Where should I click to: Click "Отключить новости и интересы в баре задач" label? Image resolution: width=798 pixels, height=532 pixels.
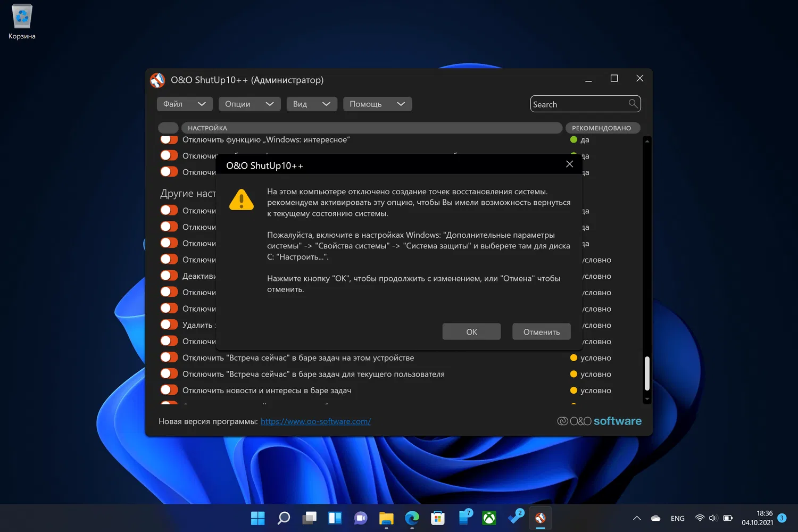pyautogui.click(x=267, y=390)
